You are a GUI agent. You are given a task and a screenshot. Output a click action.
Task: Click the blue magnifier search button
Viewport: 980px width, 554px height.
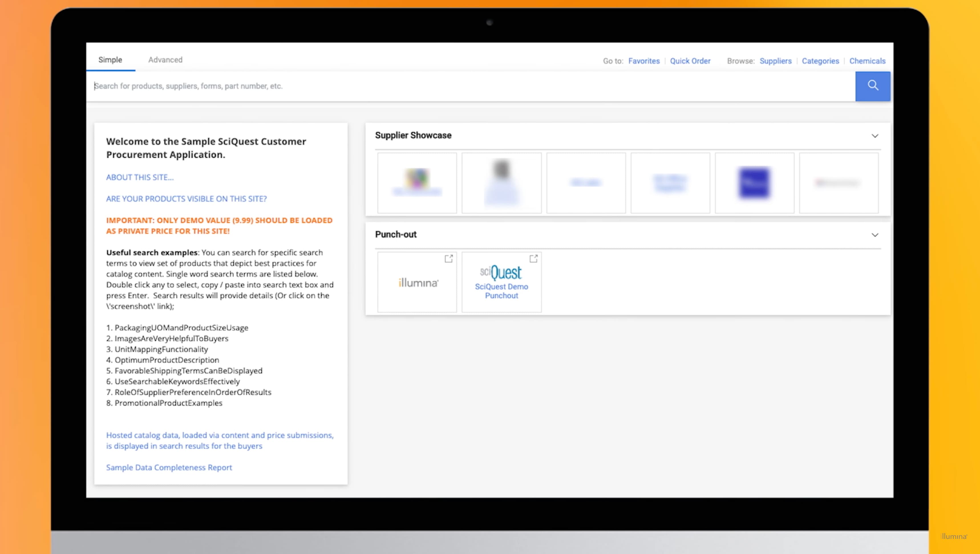tap(872, 85)
